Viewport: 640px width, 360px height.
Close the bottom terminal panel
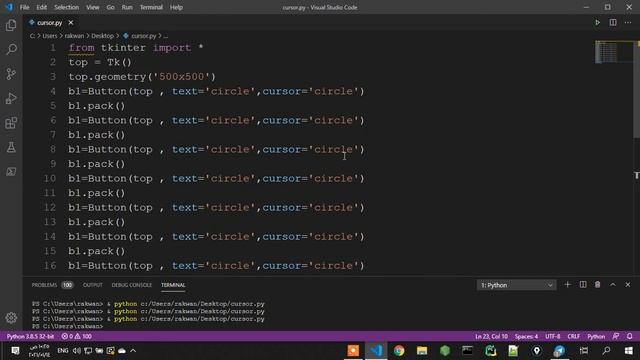point(628,284)
